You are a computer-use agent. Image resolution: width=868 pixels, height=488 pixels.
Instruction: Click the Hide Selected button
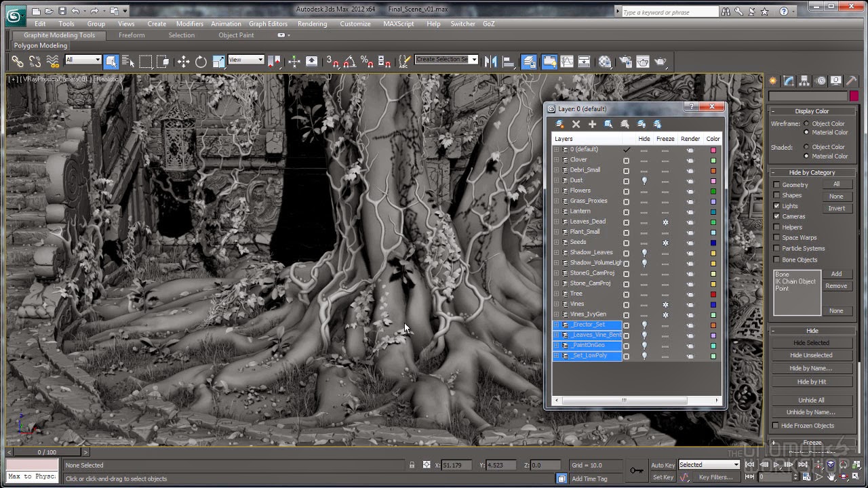coord(811,343)
